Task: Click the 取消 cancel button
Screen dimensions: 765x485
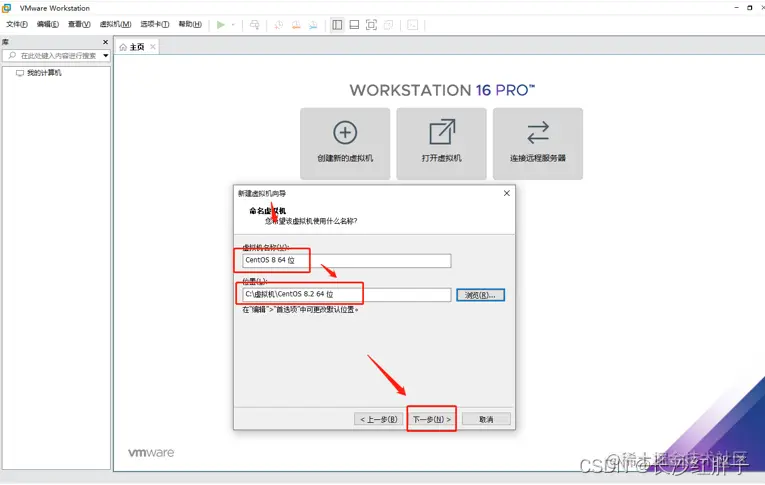Action: click(486, 419)
